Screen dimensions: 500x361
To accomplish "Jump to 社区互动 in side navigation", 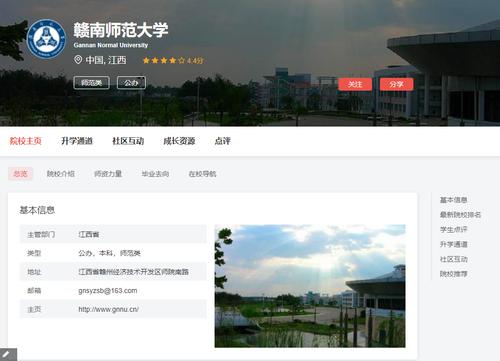I will (x=453, y=259).
